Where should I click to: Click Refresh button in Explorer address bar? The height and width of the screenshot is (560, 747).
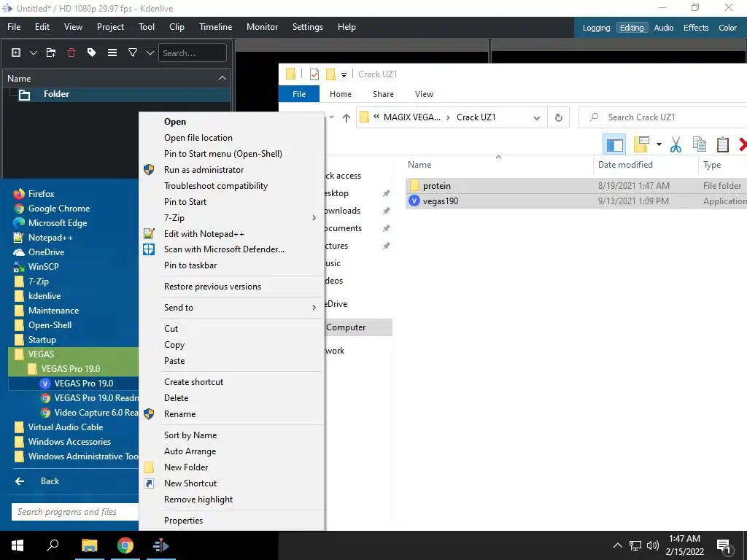click(x=558, y=117)
